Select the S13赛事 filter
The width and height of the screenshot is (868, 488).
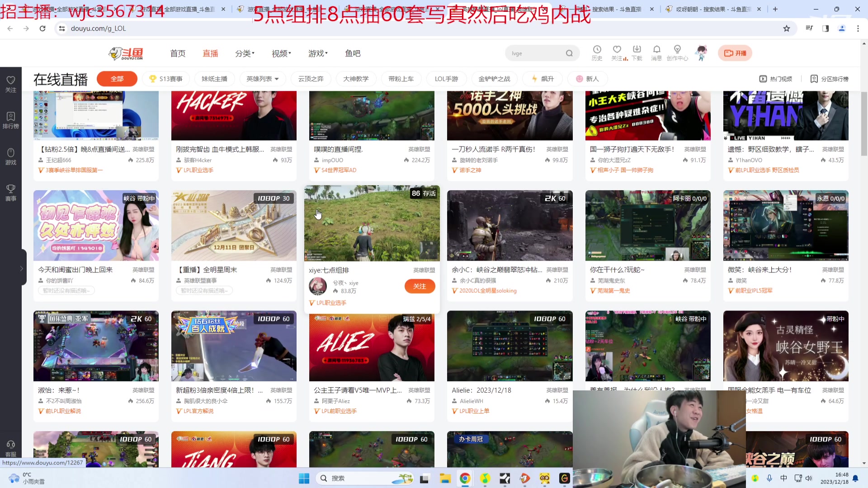pyautogui.click(x=166, y=79)
